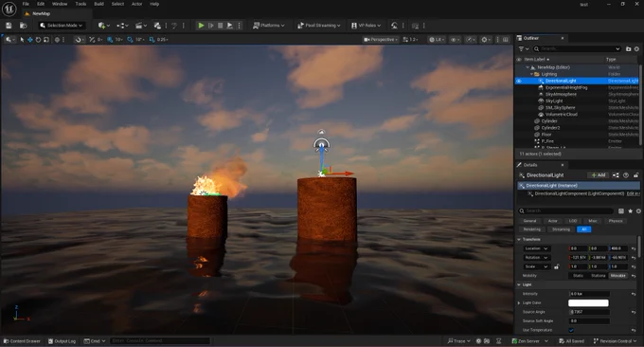
Task: Select SkyAtmosphere in the Outliner
Action: (x=561, y=94)
